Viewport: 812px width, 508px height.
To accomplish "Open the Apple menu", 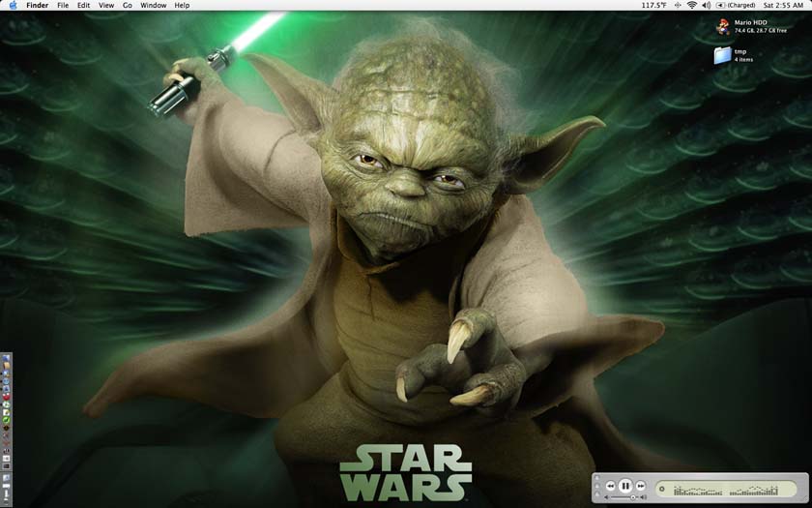I will point(13,5).
